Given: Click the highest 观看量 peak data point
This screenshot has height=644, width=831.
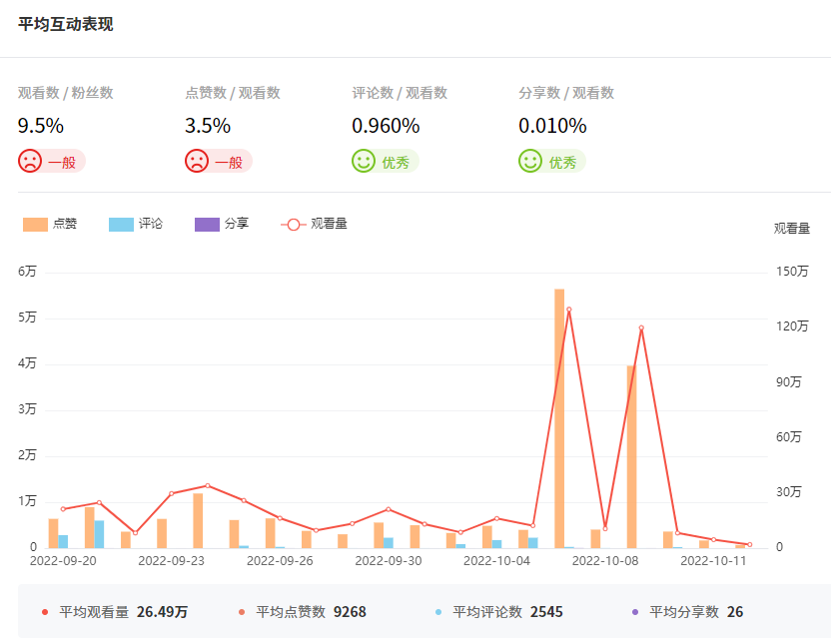Looking at the screenshot, I should tap(568, 310).
